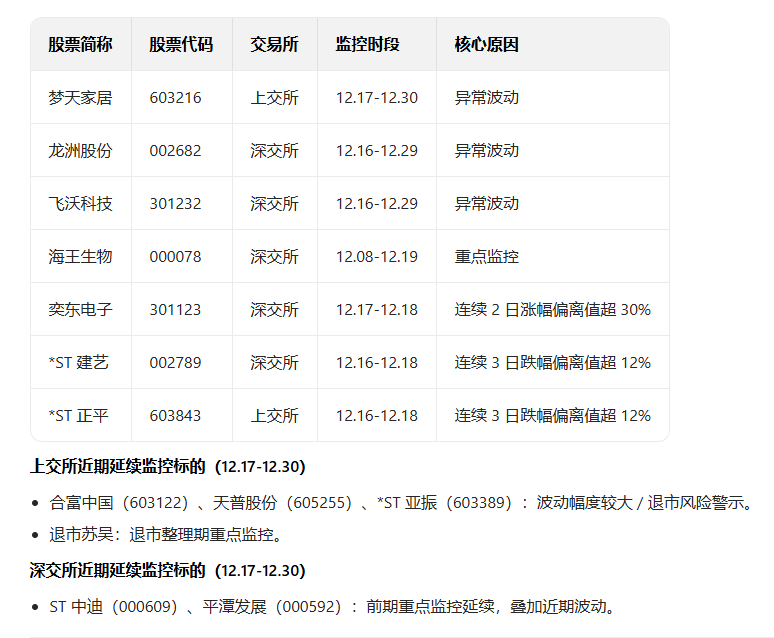Click the 股票简称 column header
774x638 pixels.
[x=80, y=44]
